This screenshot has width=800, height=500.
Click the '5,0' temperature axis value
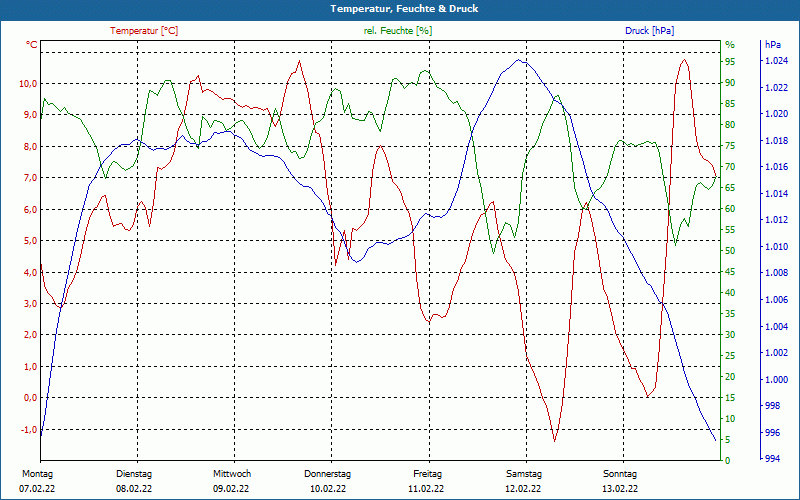click(x=30, y=241)
